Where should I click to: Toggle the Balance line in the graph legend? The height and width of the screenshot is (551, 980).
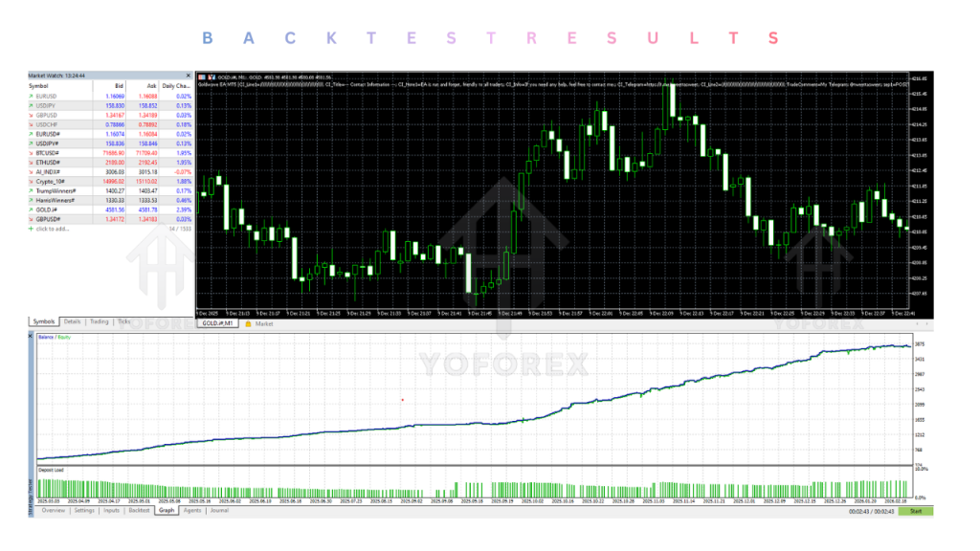pos(48,337)
